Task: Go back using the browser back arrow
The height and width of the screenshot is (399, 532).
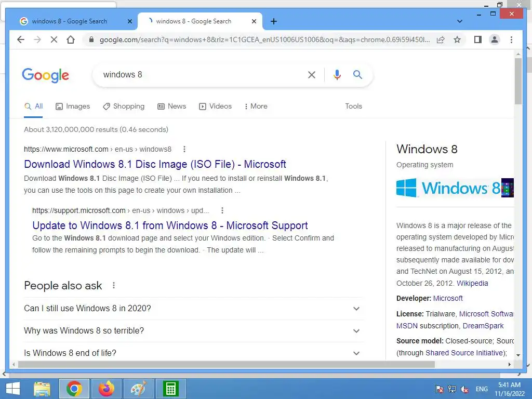Action: [21, 39]
